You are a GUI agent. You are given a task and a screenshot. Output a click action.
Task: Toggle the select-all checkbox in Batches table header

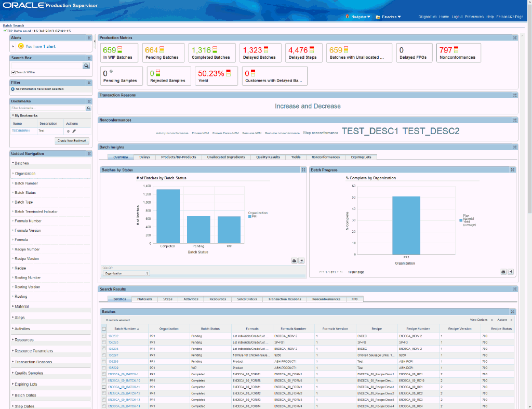[x=104, y=328]
